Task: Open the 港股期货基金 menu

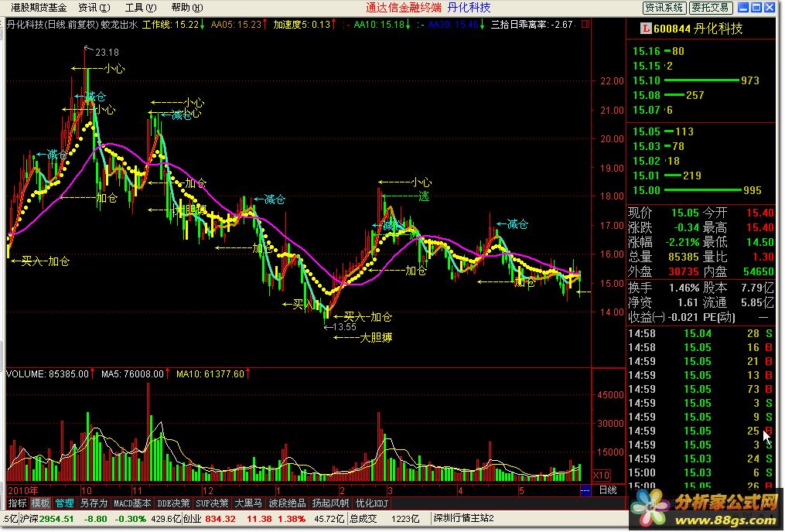Action: (39, 8)
